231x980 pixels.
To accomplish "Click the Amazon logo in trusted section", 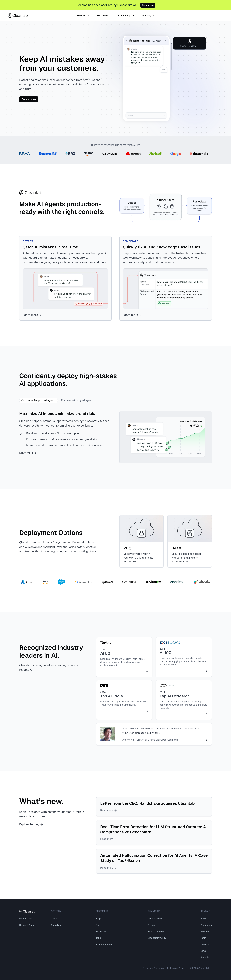I will click(x=89, y=154).
